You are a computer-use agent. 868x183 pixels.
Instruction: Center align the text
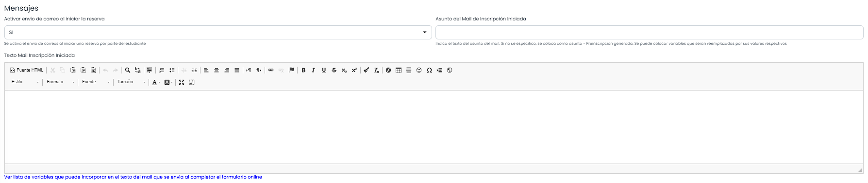(x=217, y=70)
